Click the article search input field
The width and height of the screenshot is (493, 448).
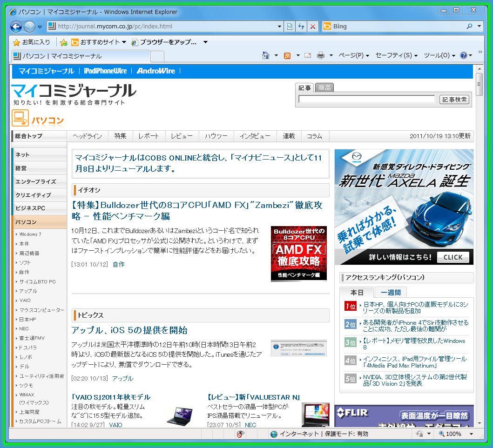(366, 99)
